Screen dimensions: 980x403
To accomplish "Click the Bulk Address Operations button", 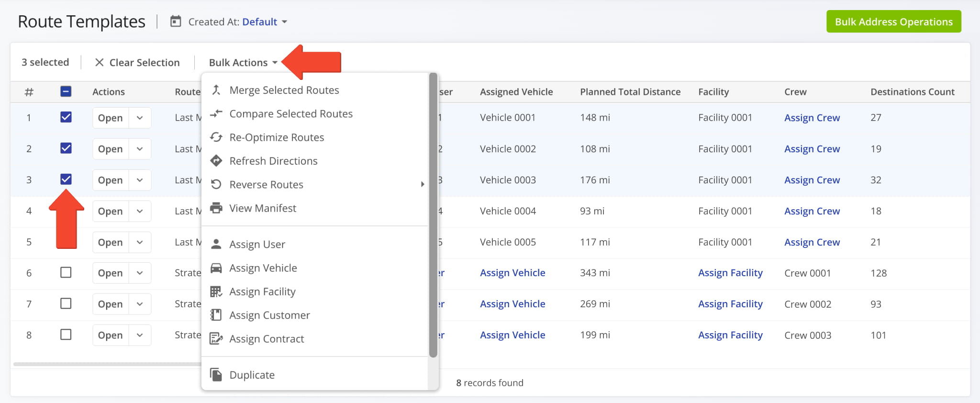I will point(893,22).
